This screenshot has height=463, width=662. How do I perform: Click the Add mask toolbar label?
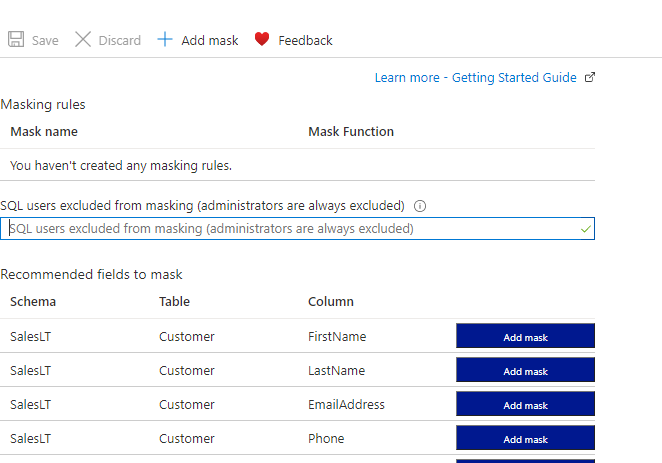tap(210, 40)
